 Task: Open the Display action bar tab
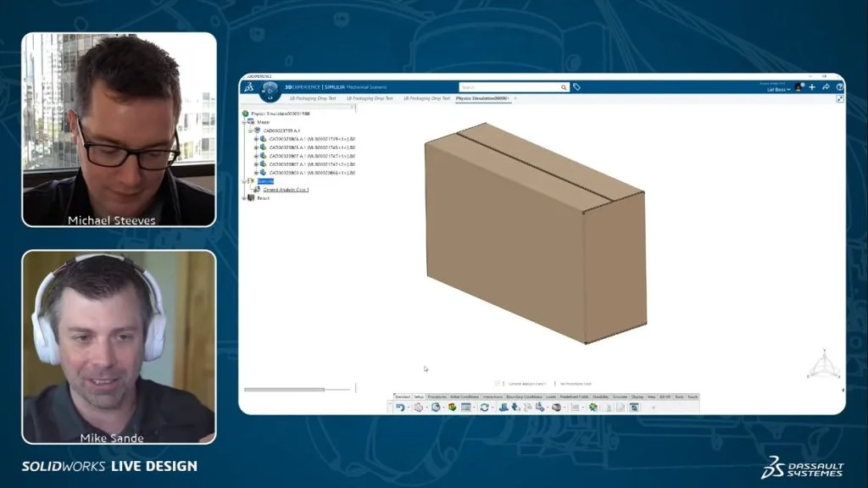click(x=637, y=396)
